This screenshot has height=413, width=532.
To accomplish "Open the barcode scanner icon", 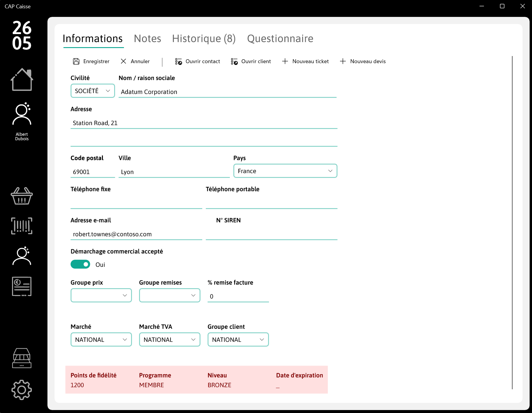I will pos(22,226).
